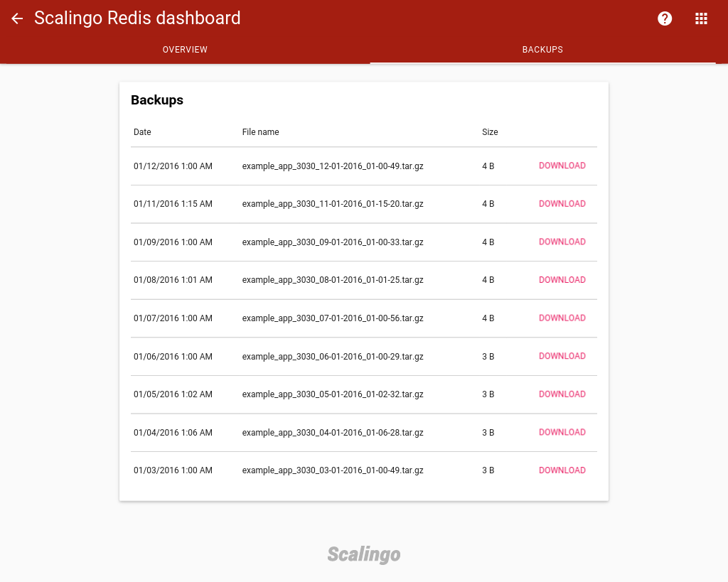Download the 01/03/2016 backup
Image resolution: width=728 pixels, height=582 pixels.
[x=562, y=470]
